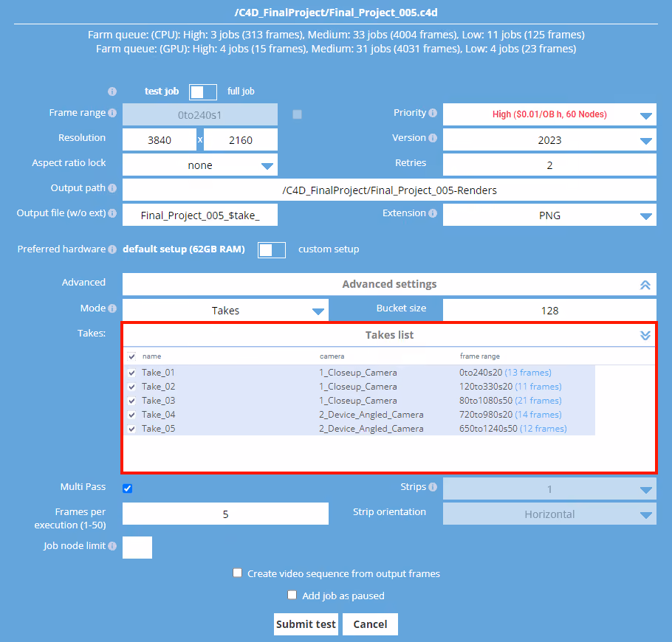Click the resolution height field 2160
The height and width of the screenshot is (642, 672).
pyautogui.click(x=241, y=139)
